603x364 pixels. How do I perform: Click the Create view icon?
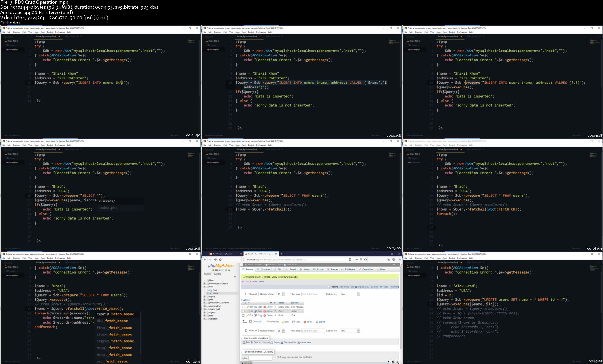tap(298, 343)
